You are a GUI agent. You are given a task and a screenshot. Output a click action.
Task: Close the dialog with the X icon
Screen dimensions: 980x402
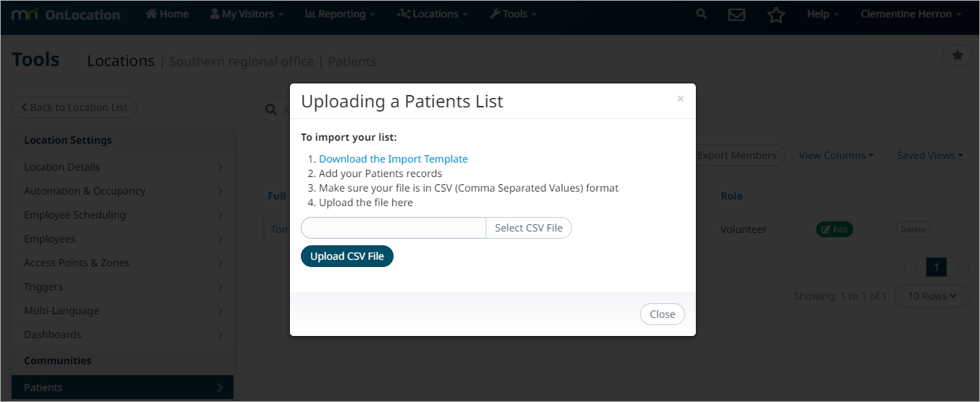tap(680, 99)
